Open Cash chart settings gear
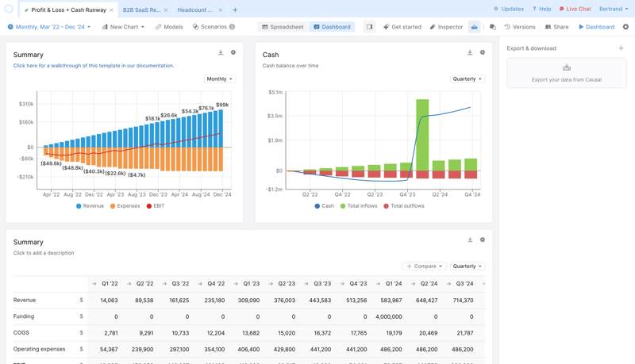635x364 pixels. coord(483,53)
